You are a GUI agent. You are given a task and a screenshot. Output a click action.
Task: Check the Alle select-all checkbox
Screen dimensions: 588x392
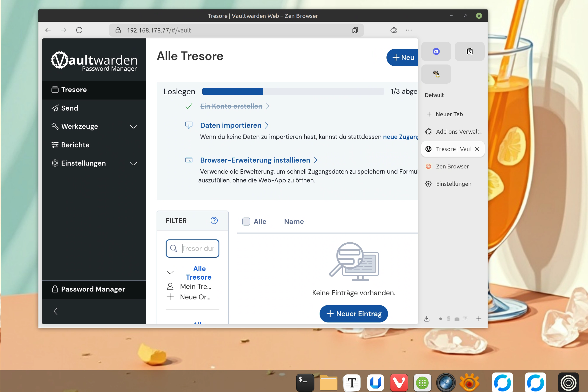point(246,222)
